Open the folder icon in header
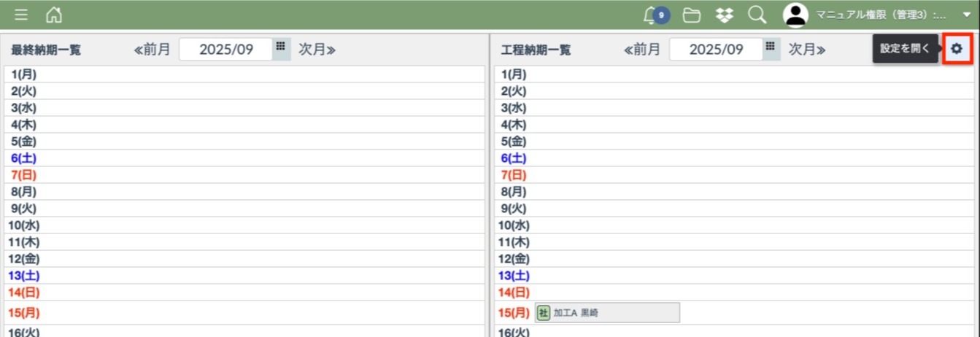980x337 pixels. click(x=691, y=15)
